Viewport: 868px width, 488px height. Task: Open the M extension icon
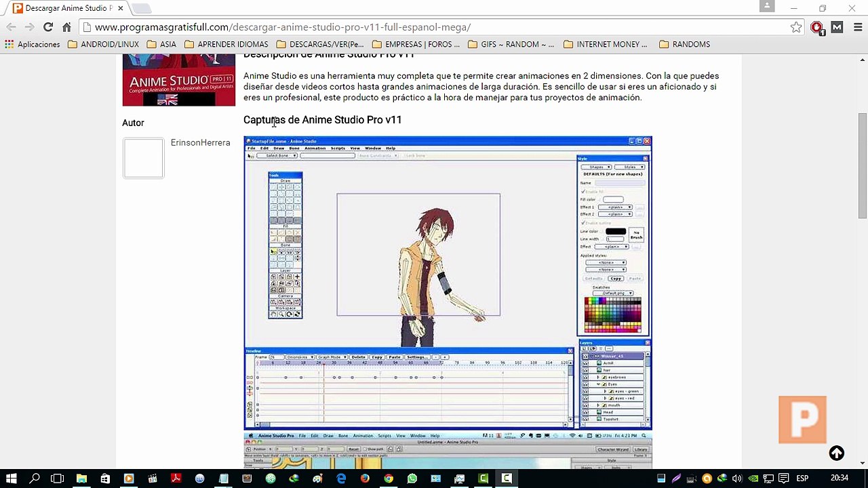pos(837,27)
